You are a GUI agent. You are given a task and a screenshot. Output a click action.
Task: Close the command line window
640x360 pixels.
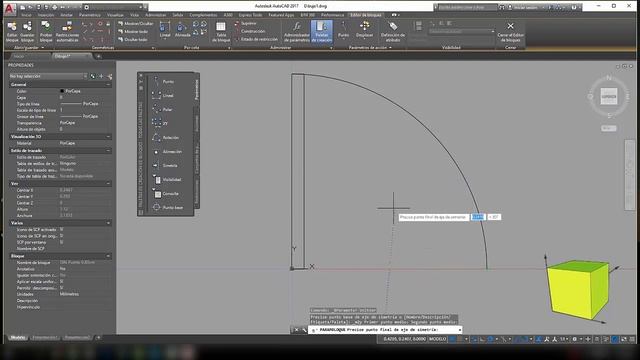[x=297, y=330]
